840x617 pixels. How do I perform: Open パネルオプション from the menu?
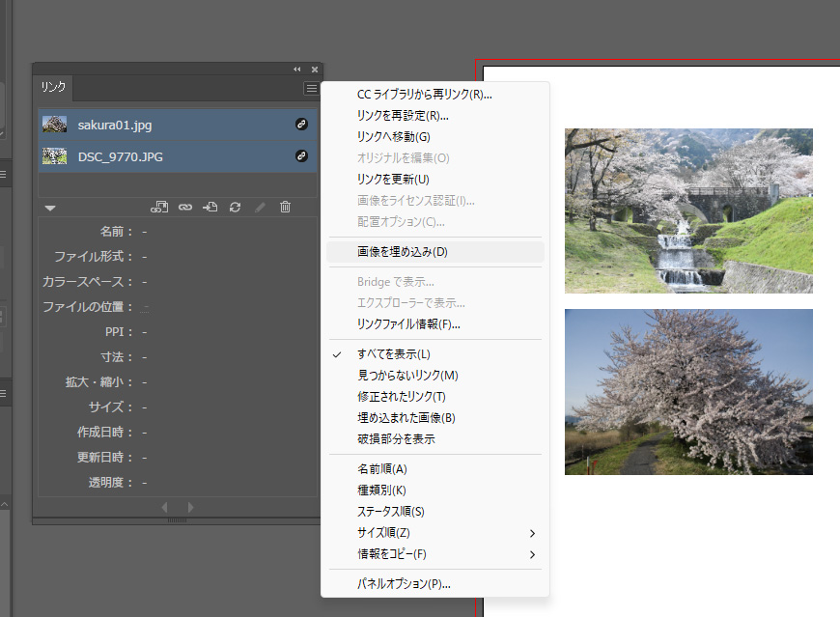pos(403,584)
